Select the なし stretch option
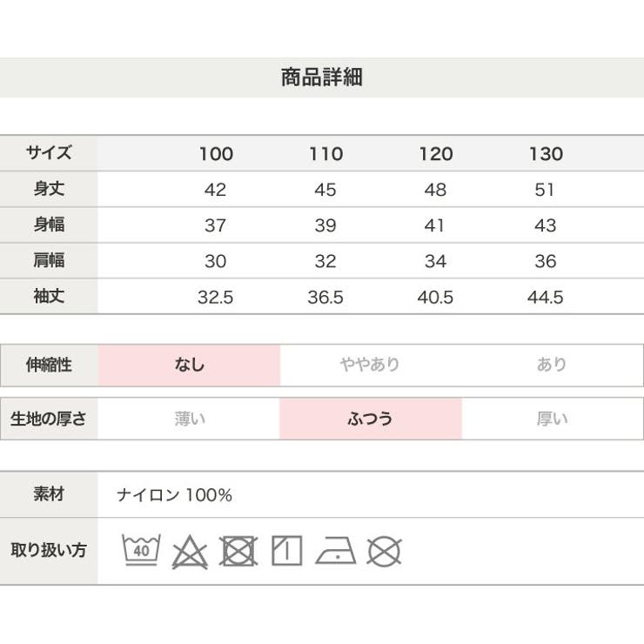This screenshot has height=644, width=644. (189, 365)
